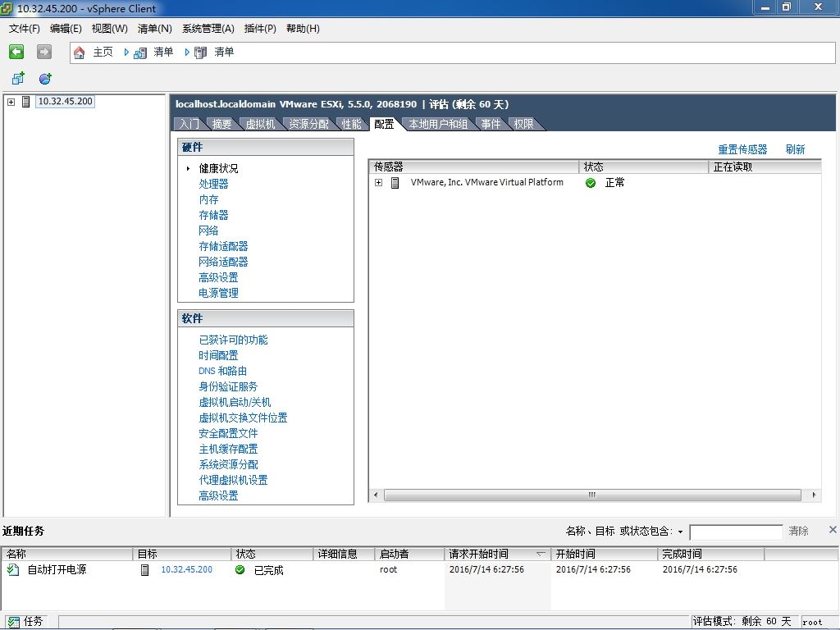Switch to the 虚拟机 tab

pos(260,124)
